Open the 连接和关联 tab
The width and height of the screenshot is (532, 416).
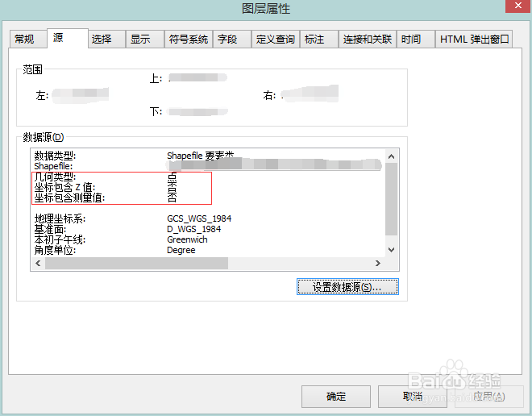point(368,39)
